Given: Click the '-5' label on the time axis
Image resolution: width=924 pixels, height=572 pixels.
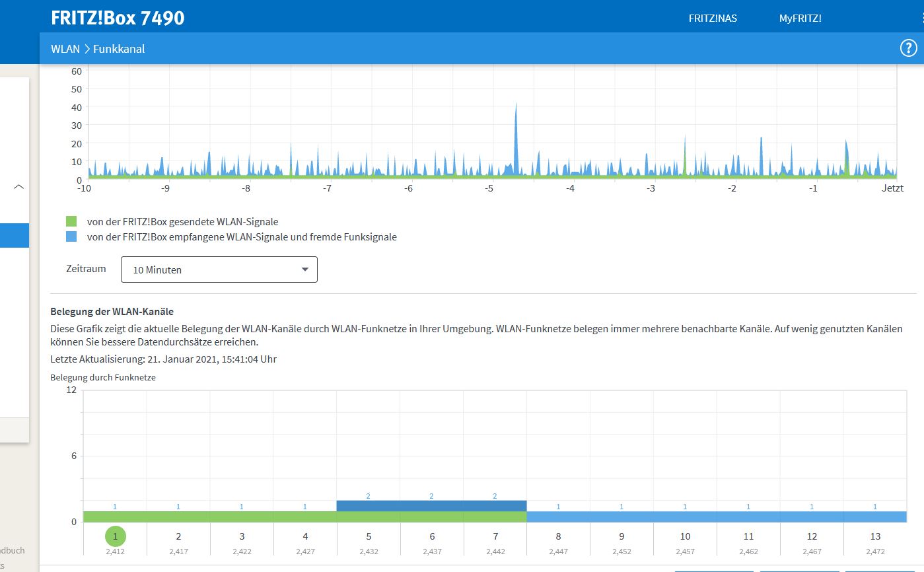Looking at the screenshot, I should pyautogui.click(x=489, y=188).
